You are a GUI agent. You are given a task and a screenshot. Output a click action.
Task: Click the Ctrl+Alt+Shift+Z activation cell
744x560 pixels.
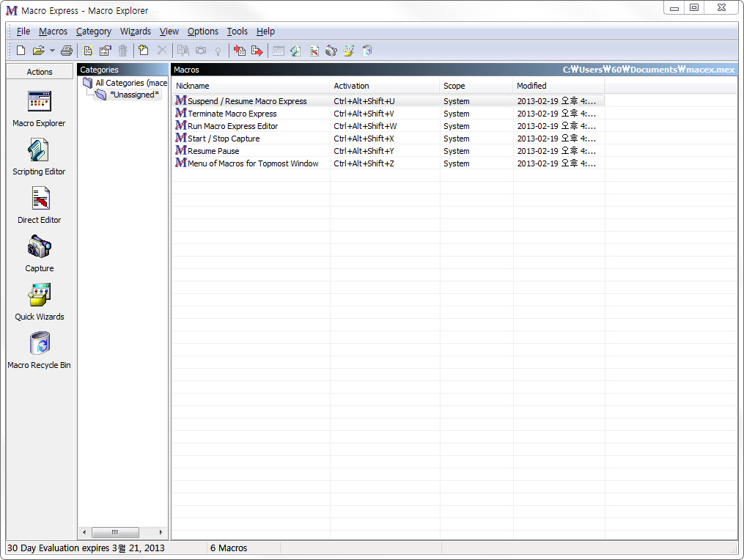click(x=364, y=163)
